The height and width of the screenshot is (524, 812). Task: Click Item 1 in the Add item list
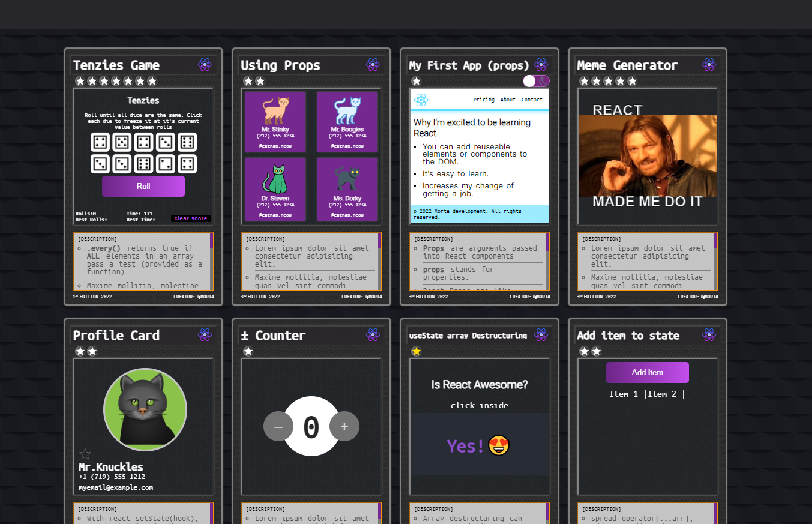[624, 394]
